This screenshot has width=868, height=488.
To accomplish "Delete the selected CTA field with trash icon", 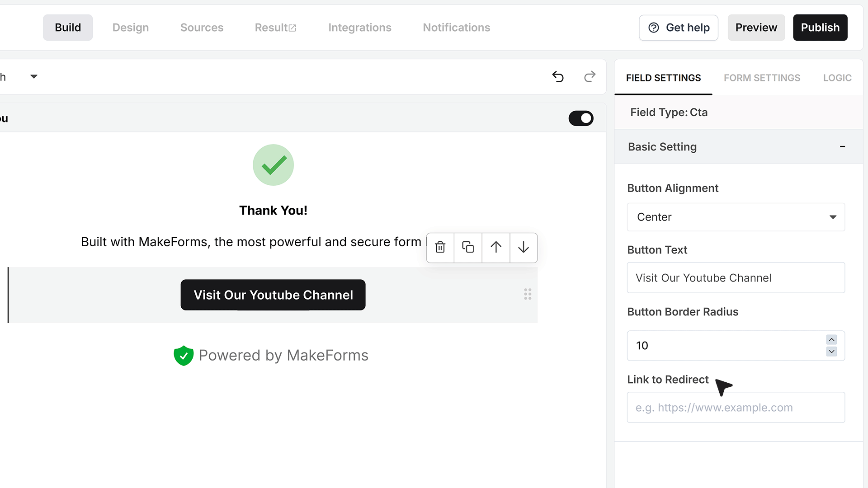I will click(440, 247).
